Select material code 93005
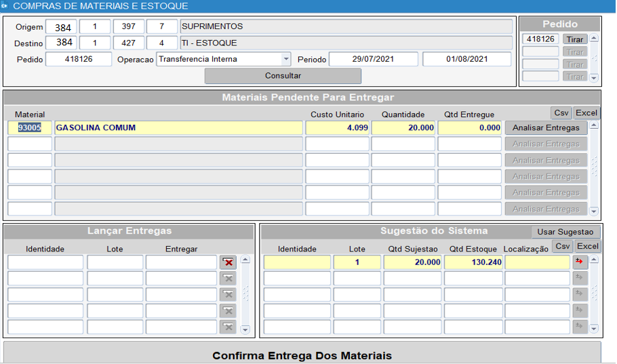Viewport: 617px width, 364px height. tap(30, 127)
